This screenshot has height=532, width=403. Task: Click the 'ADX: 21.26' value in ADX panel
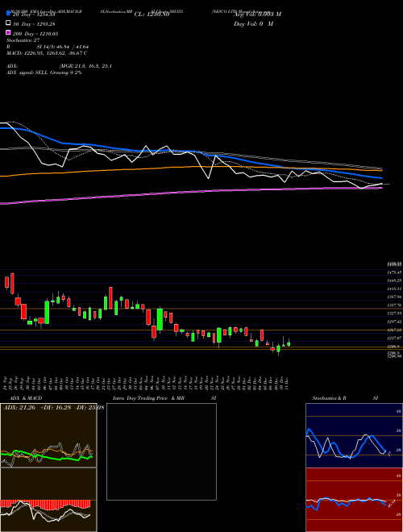pos(19,407)
